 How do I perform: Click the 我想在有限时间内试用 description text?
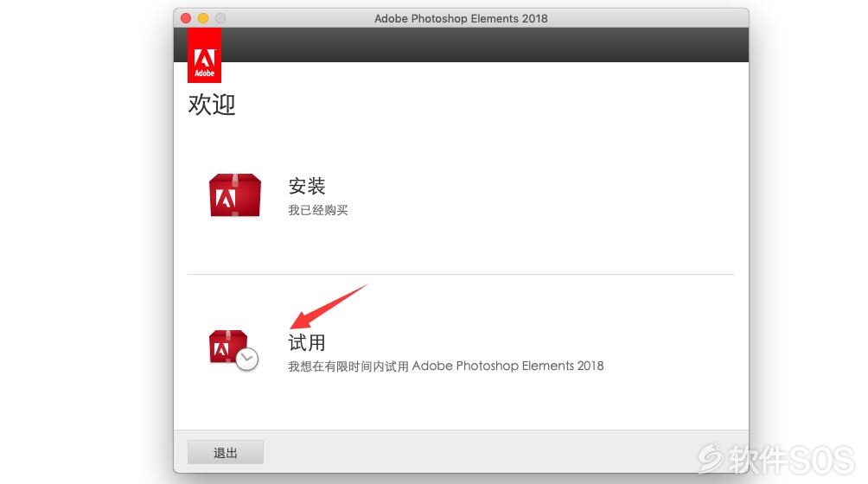click(445, 366)
